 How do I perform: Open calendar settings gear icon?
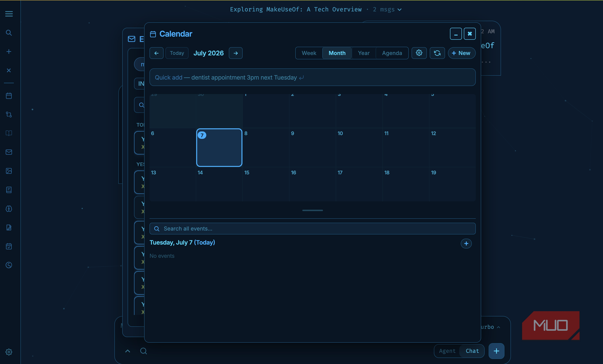[x=419, y=53]
